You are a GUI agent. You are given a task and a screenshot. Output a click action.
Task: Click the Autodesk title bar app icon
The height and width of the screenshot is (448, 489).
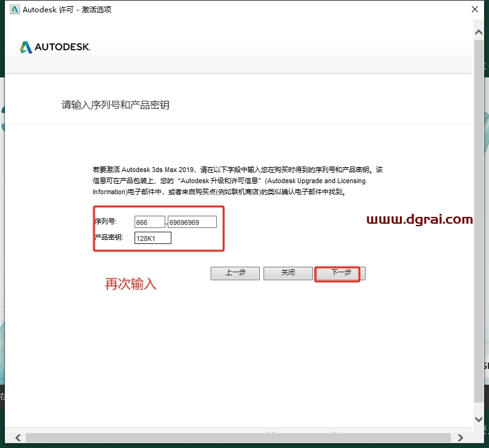coord(14,10)
